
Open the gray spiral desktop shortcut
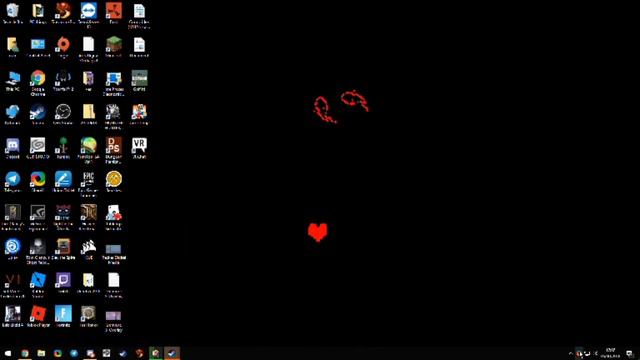[38, 146]
